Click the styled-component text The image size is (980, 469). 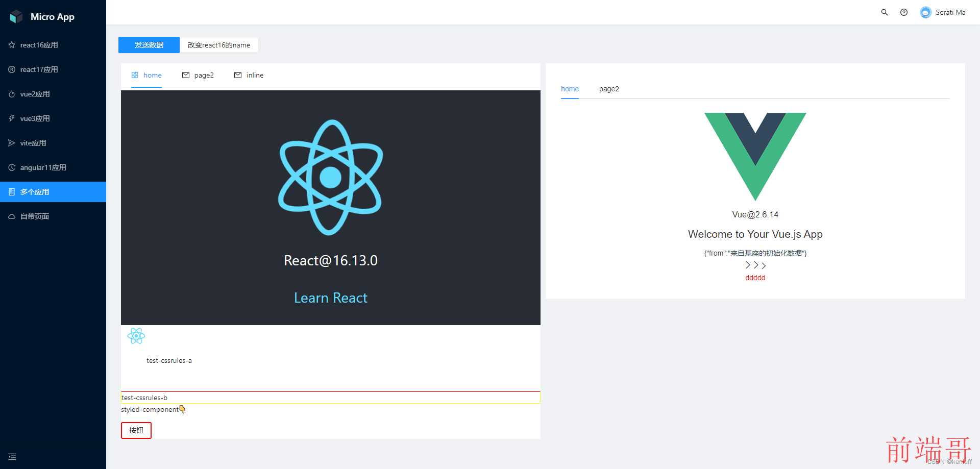click(x=150, y=409)
